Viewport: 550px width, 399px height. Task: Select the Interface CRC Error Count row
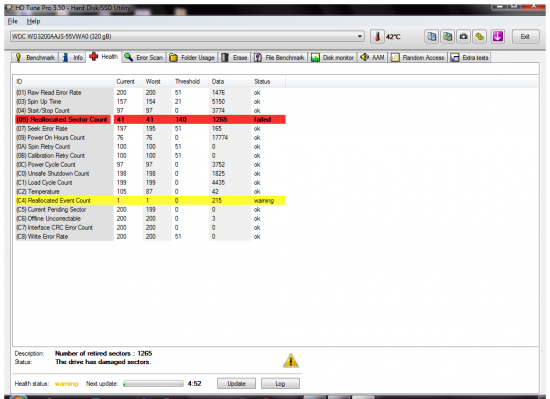150,228
